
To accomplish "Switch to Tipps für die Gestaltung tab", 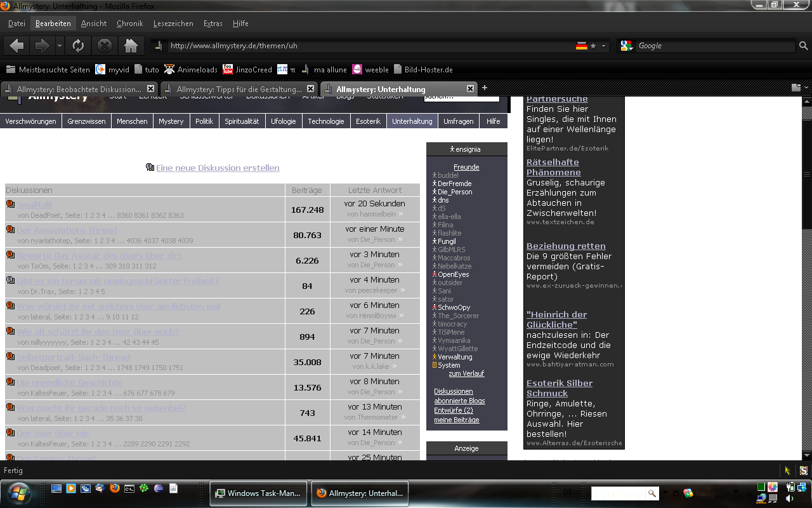I will (x=239, y=89).
